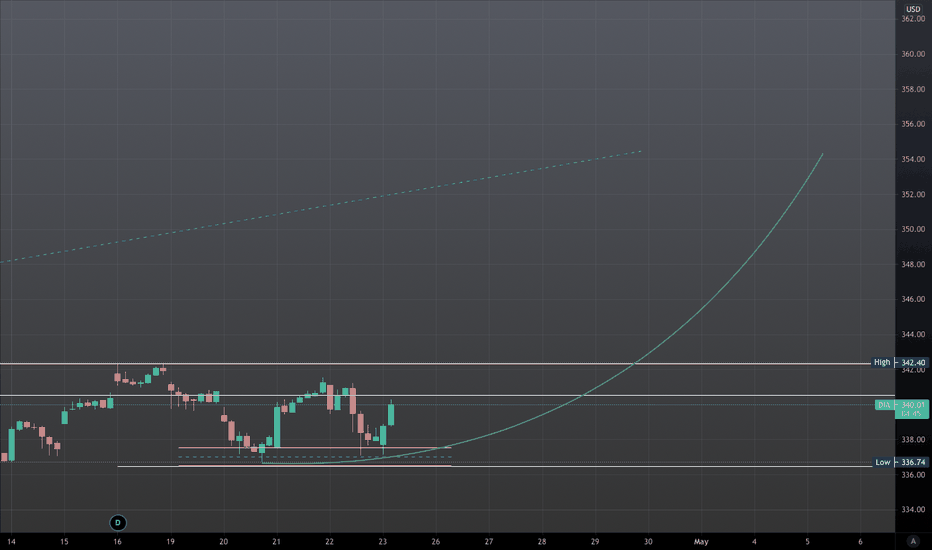Image resolution: width=932 pixels, height=550 pixels.
Task: Click the 360.00 price axis label
Action: tap(913, 54)
